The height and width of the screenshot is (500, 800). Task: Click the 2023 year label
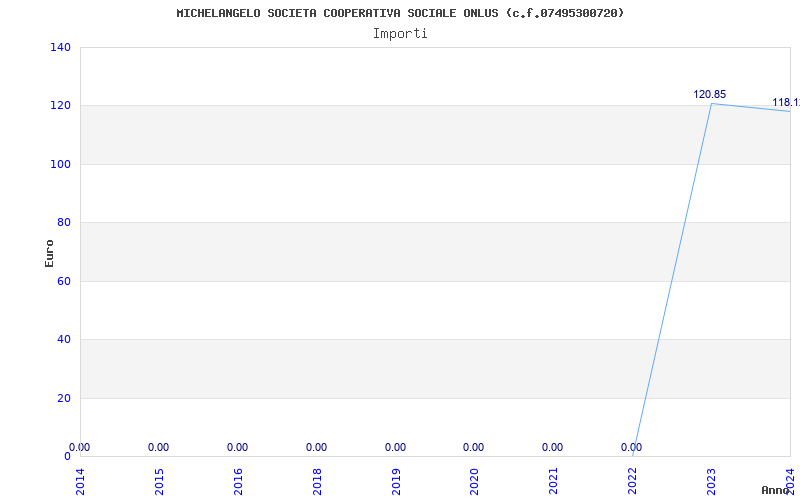tap(711, 481)
